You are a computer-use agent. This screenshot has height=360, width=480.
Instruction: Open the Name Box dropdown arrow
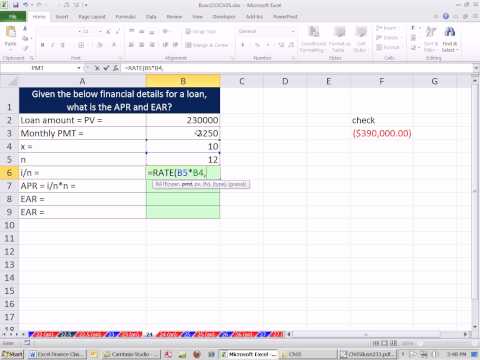79,68
